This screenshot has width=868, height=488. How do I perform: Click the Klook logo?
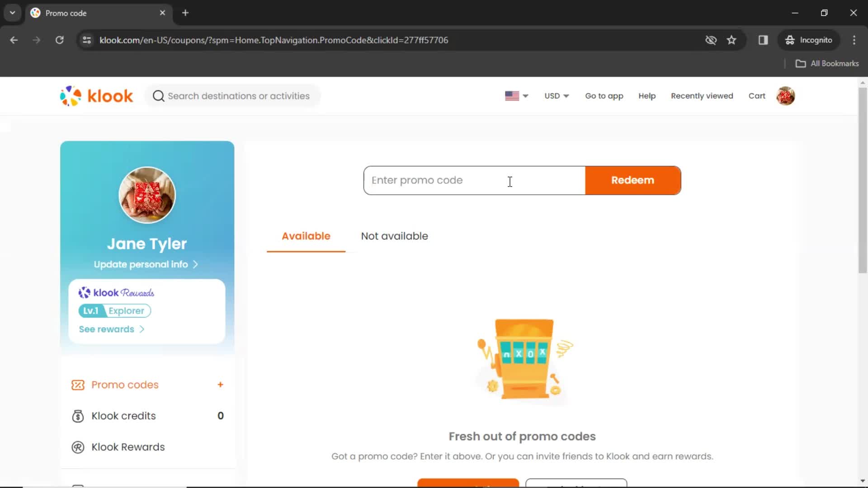coord(96,96)
